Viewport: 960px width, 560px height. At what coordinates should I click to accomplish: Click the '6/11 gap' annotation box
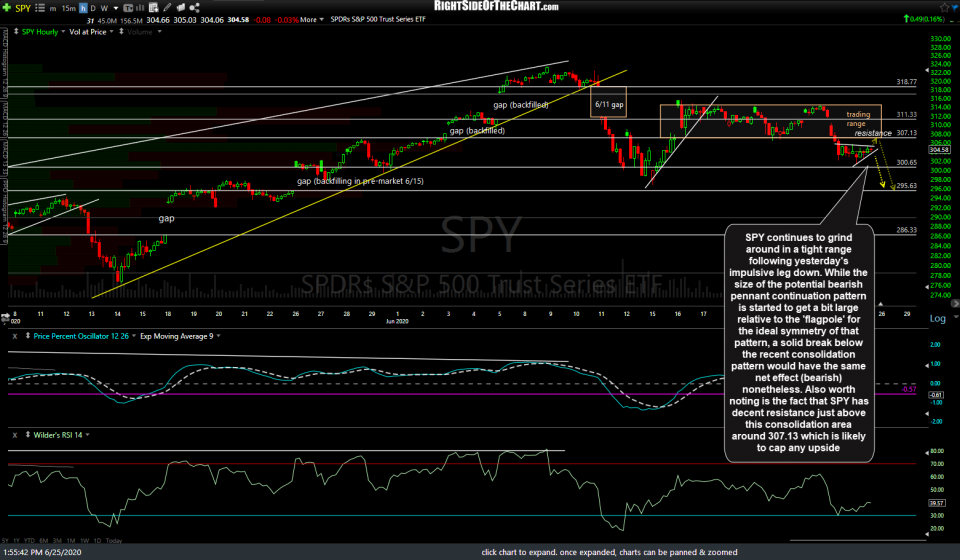[609, 102]
